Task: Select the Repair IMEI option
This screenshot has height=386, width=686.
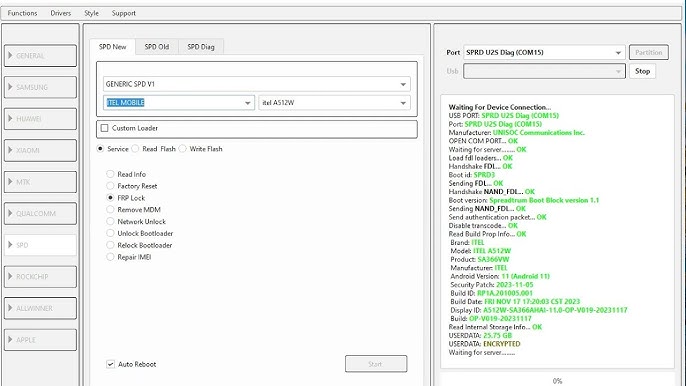Action: tap(110, 257)
